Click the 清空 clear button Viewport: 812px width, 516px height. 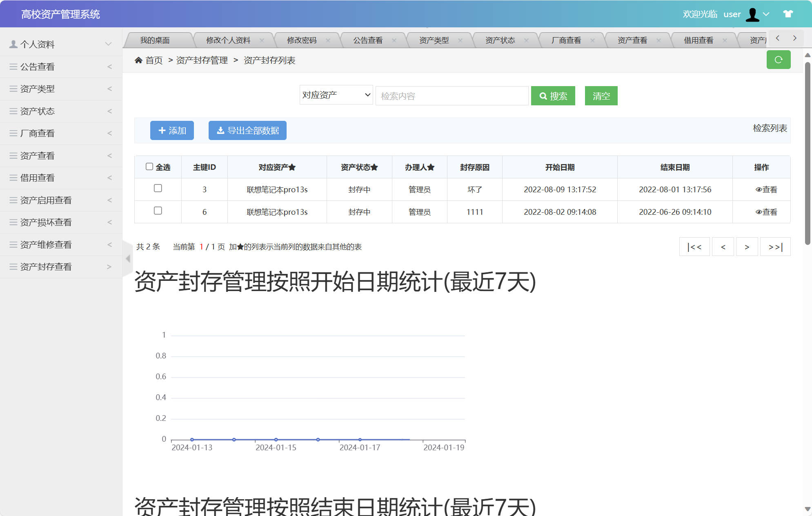point(601,96)
